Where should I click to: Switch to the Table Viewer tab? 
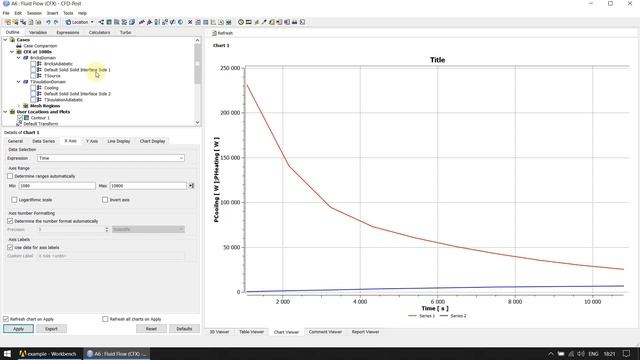pyautogui.click(x=251, y=332)
